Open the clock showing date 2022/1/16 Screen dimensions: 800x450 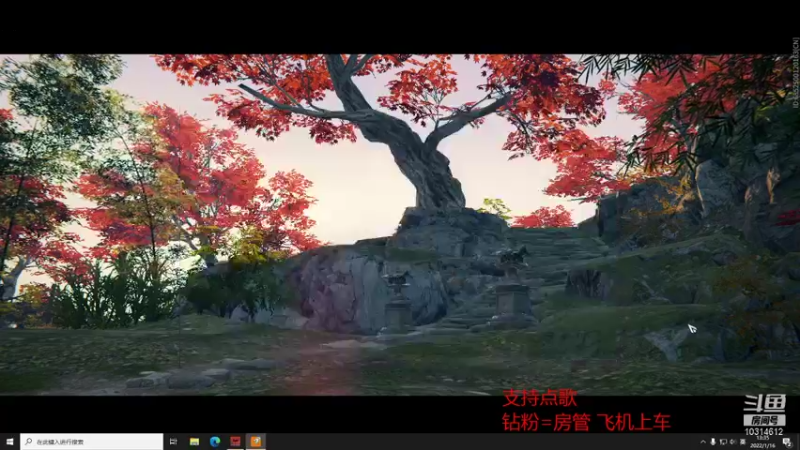point(763,442)
